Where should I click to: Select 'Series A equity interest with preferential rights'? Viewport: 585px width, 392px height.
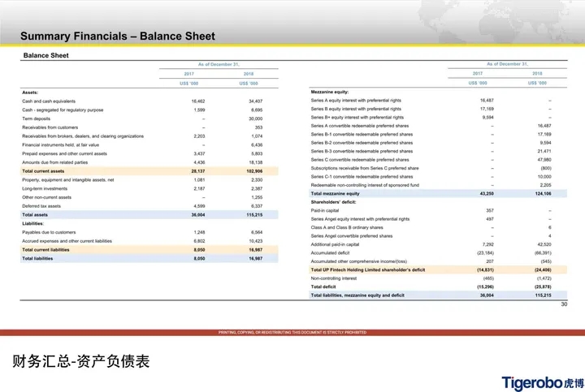pyautogui.click(x=356, y=101)
